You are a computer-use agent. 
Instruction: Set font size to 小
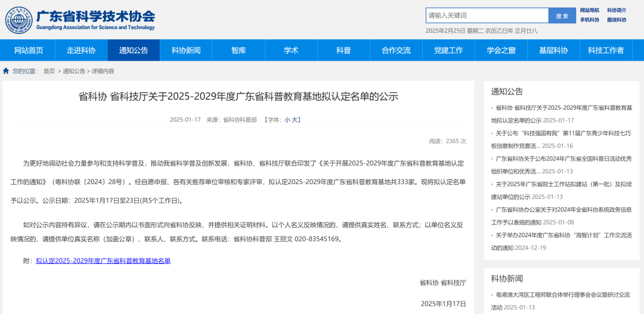point(287,120)
